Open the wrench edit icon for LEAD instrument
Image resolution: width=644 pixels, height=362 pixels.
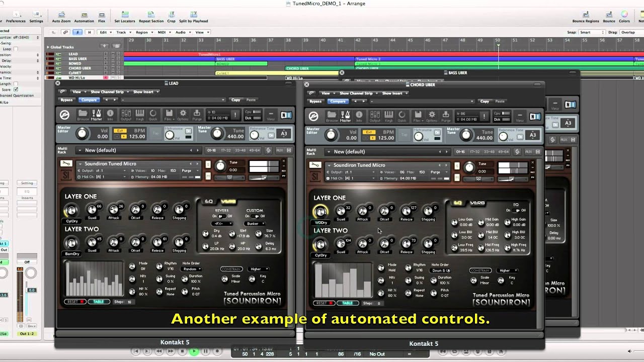66,163
